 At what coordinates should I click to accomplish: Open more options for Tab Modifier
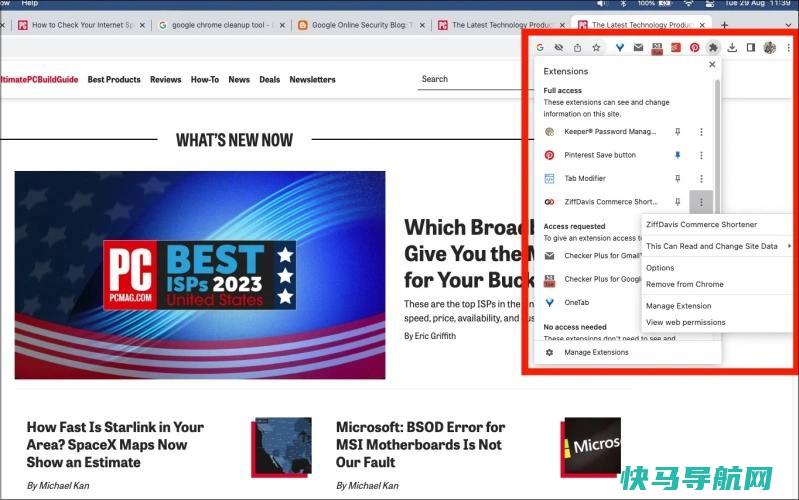point(701,178)
